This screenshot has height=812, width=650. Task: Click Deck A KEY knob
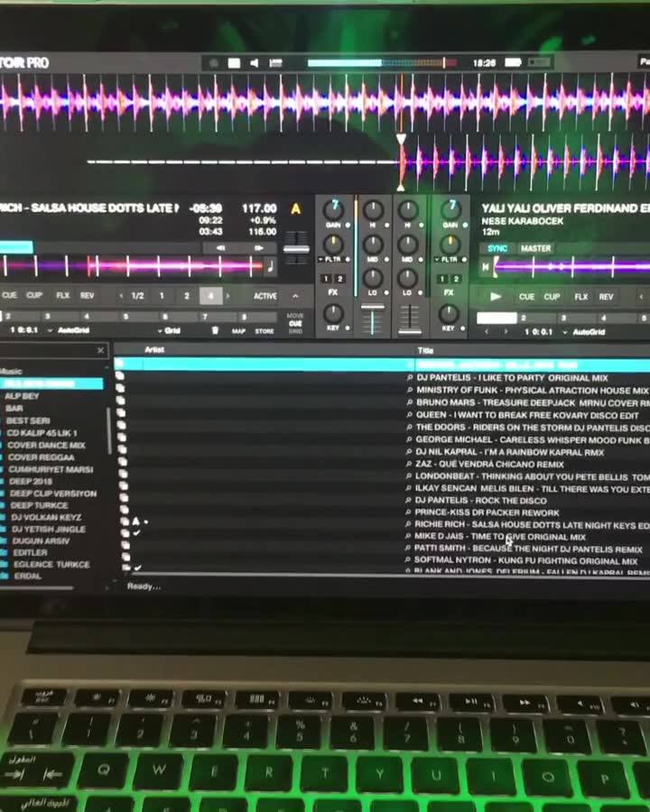[x=333, y=313]
